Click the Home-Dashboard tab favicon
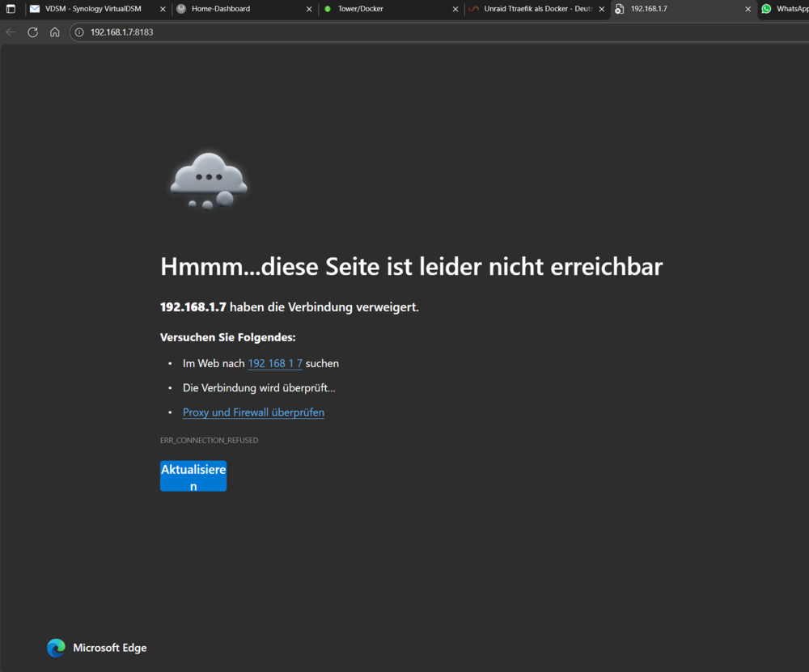Screen dimensions: 809x672 click(x=181, y=9)
